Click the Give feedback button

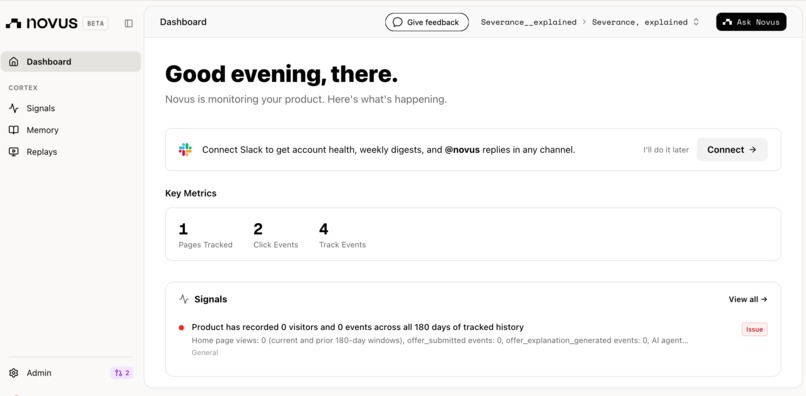coord(427,22)
